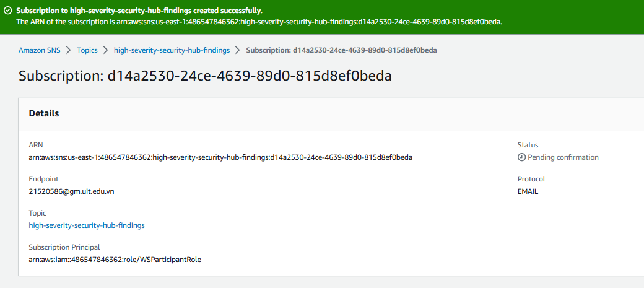
Task: Go to Topics in the breadcrumb
Action: [x=87, y=50]
